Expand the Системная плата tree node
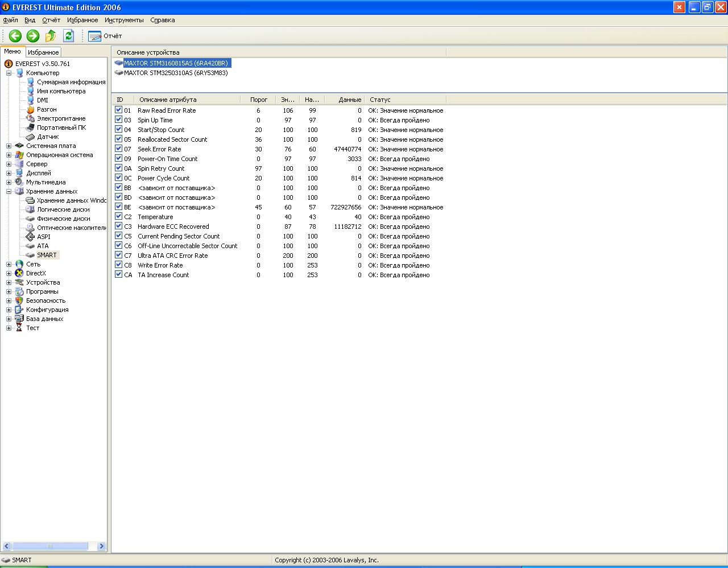Viewport: 728px width, 568px height. (9, 146)
